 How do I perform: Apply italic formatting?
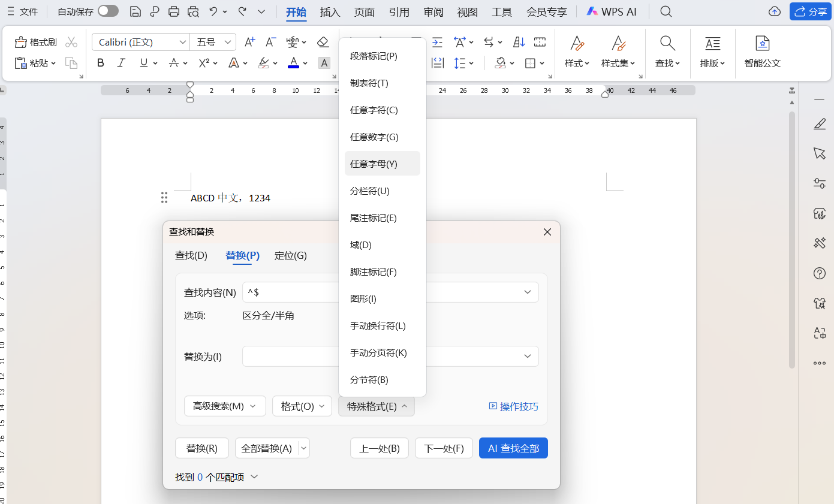121,62
